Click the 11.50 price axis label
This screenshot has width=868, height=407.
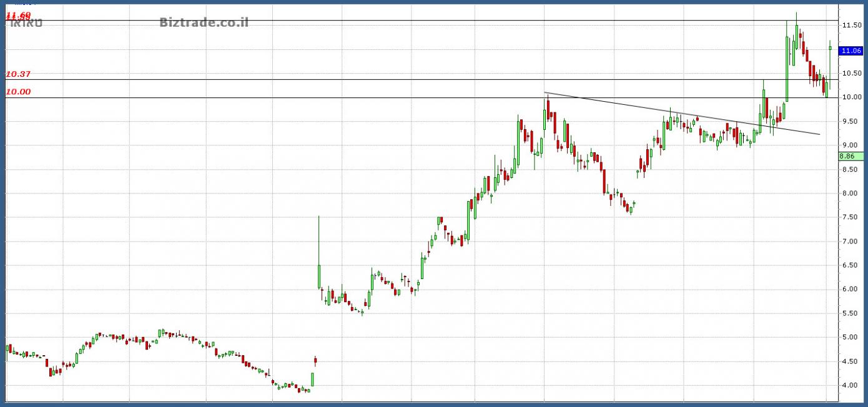[x=852, y=25]
